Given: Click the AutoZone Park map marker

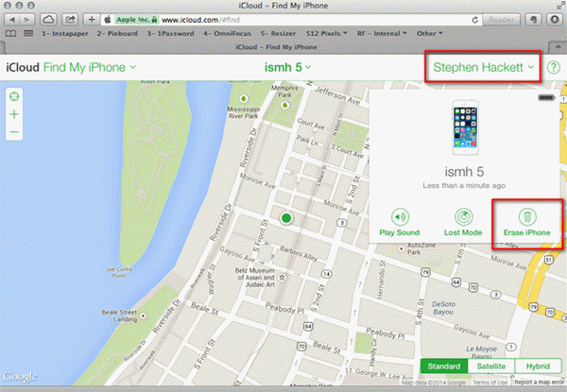Looking at the screenshot, I should (401, 249).
